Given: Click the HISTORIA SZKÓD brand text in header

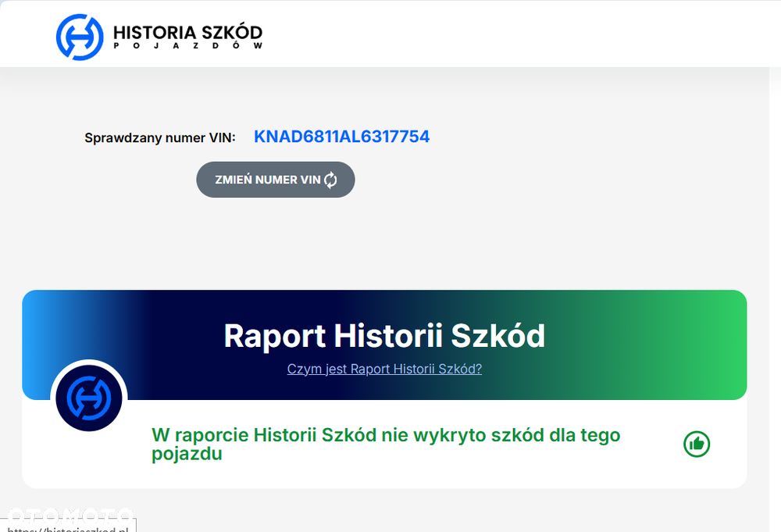Looking at the screenshot, I should coord(187,33).
